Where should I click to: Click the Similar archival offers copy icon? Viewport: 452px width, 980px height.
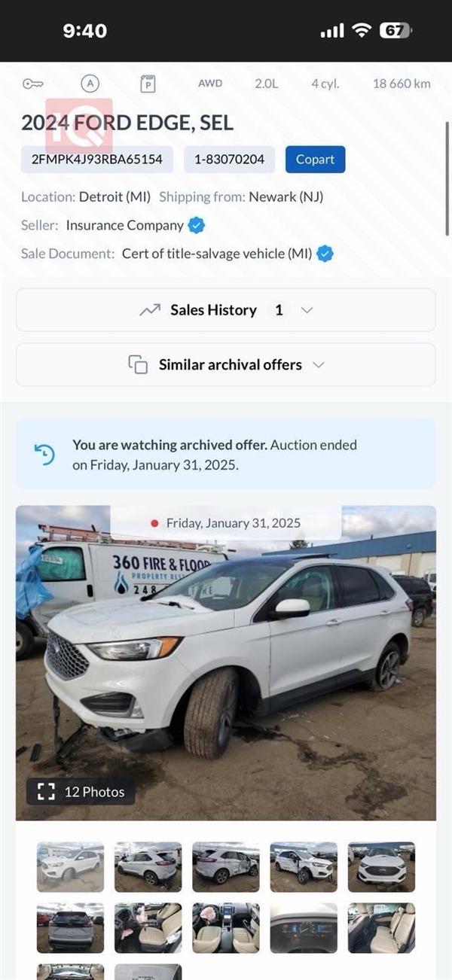[137, 364]
